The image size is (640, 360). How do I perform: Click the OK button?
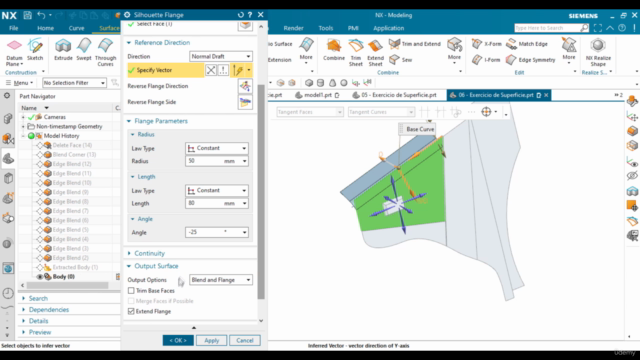[x=178, y=340]
